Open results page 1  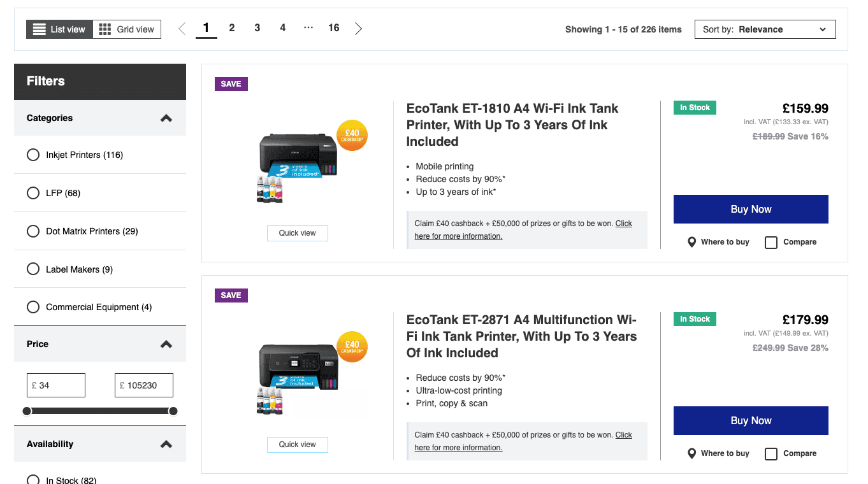[x=206, y=28]
